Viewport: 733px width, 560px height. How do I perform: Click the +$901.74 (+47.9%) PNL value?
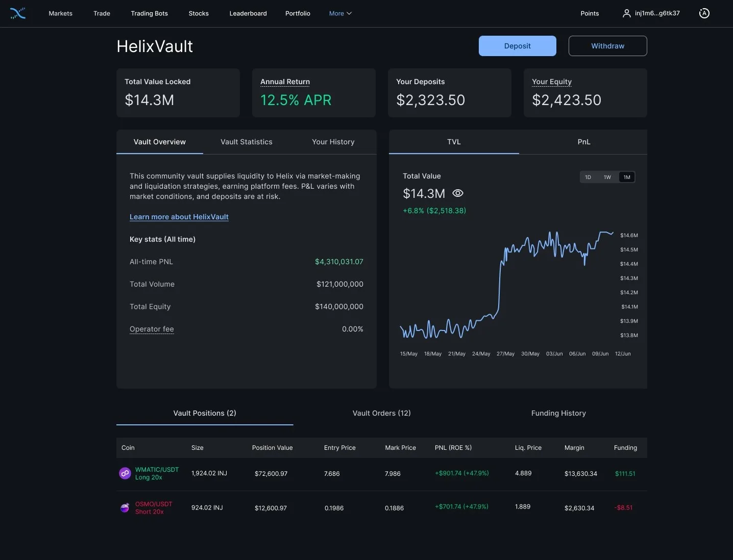coord(462,473)
